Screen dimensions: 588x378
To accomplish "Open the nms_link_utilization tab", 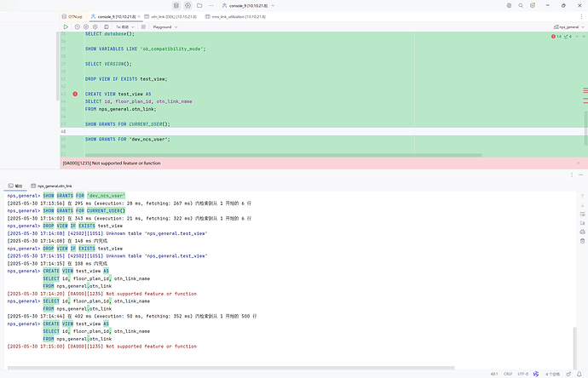I will point(235,16).
